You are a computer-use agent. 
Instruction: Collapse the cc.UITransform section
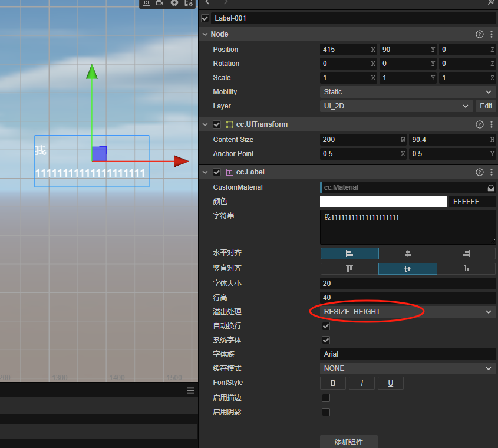pos(205,124)
